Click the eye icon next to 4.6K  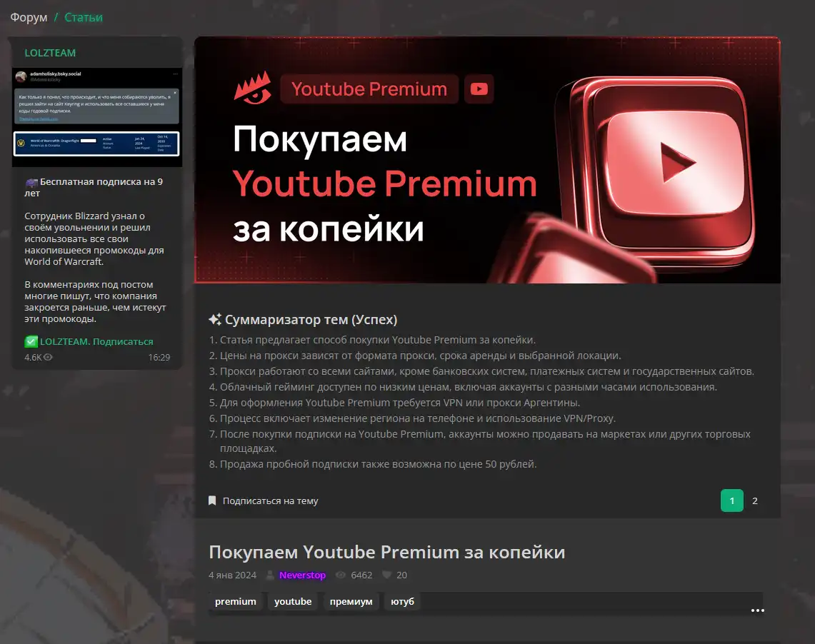coord(48,357)
